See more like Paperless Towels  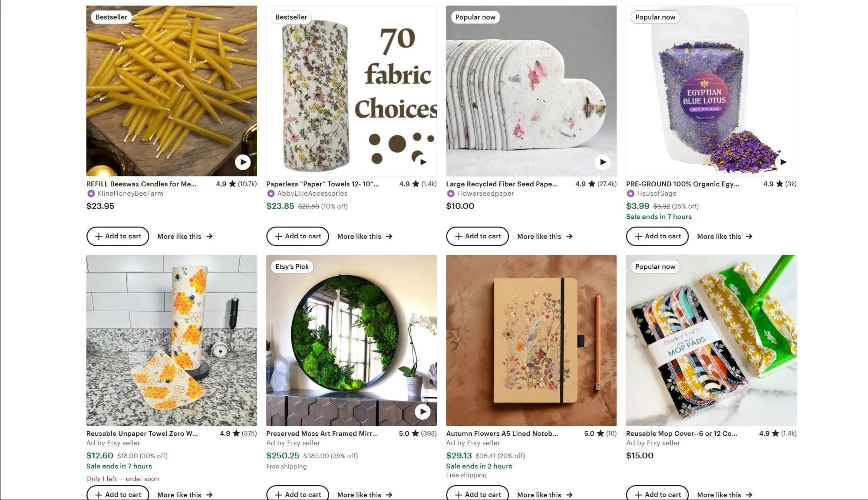click(365, 237)
